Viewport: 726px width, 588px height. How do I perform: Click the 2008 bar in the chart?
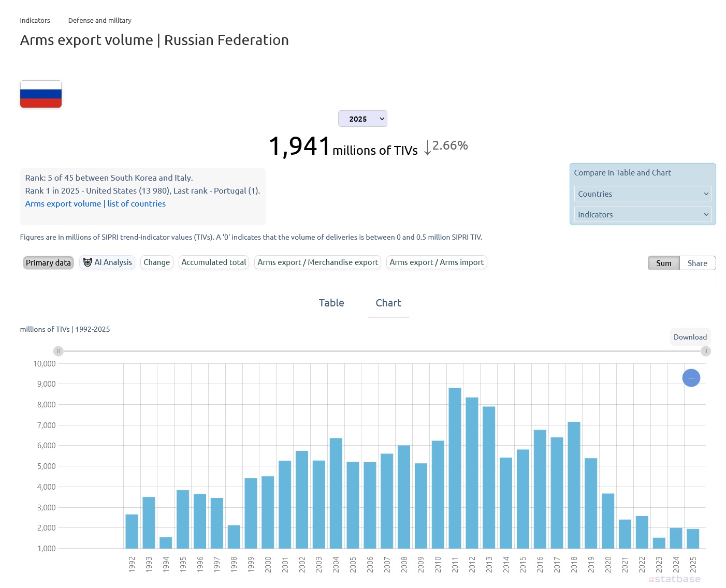[404, 497]
